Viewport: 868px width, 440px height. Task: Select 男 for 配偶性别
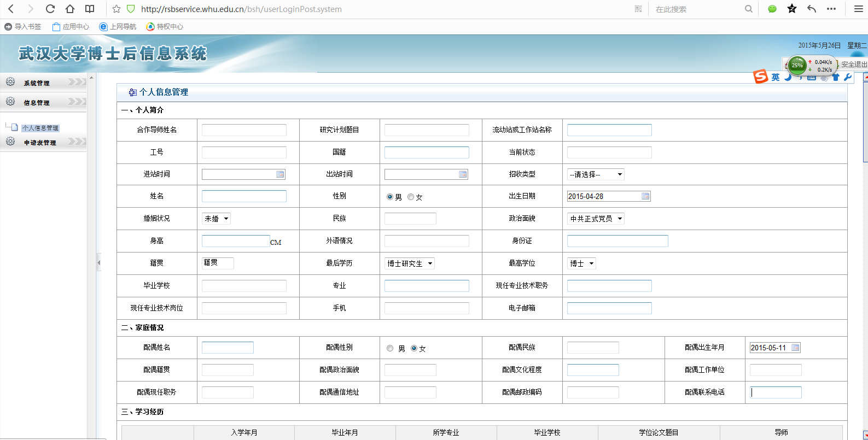tap(390, 348)
